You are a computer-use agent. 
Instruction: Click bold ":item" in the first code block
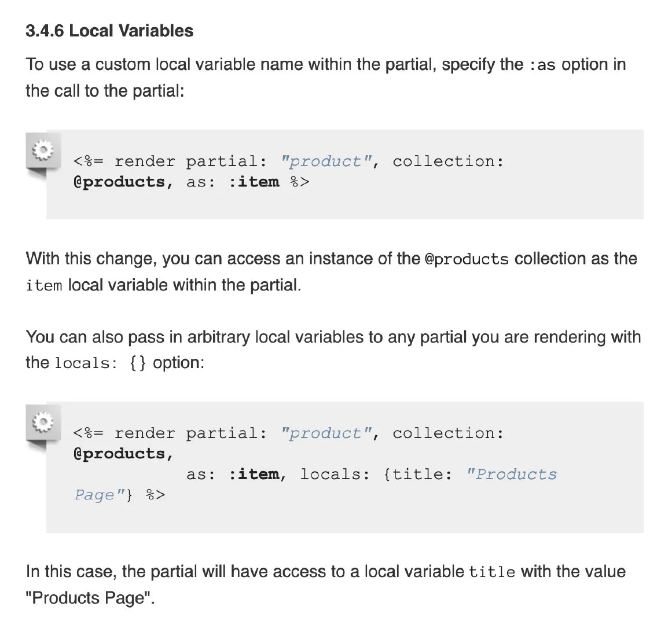pos(254,182)
